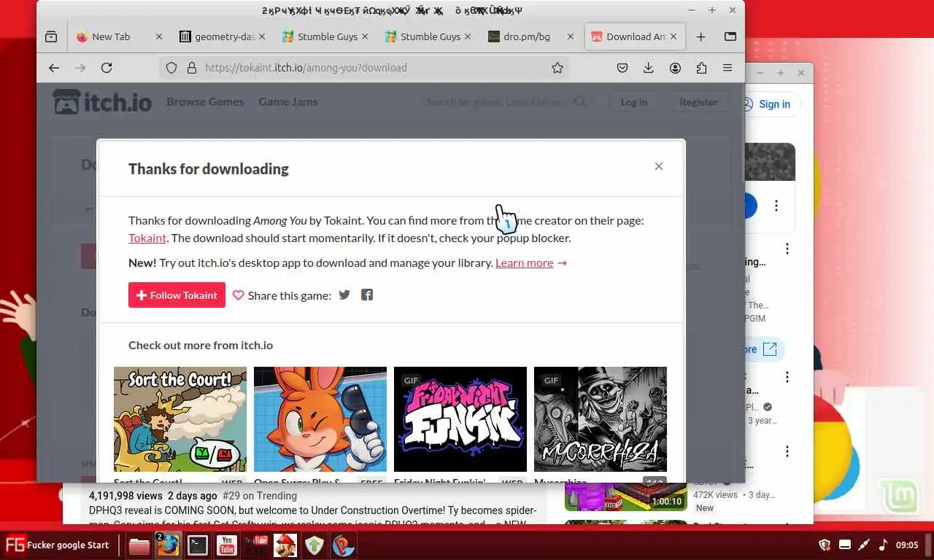Click the site padlock security icon

point(192,68)
